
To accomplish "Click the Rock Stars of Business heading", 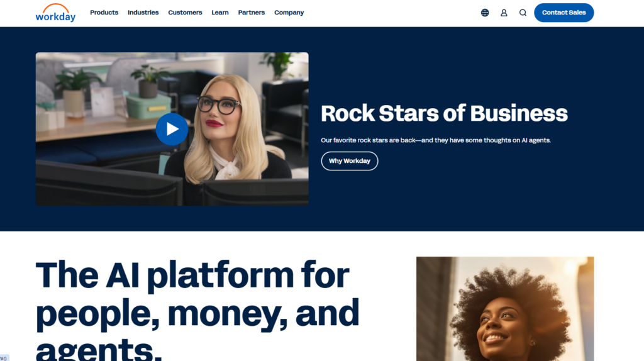I will coord(444,113).
